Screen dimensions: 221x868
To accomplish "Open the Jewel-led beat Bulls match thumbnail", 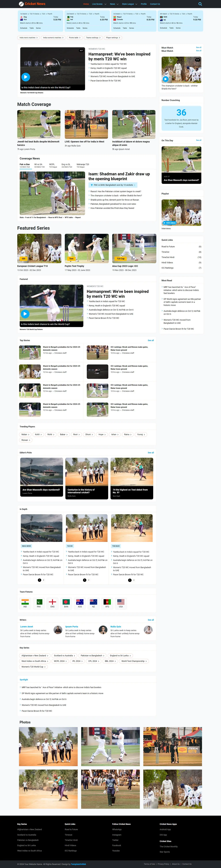I will (39, 124).
